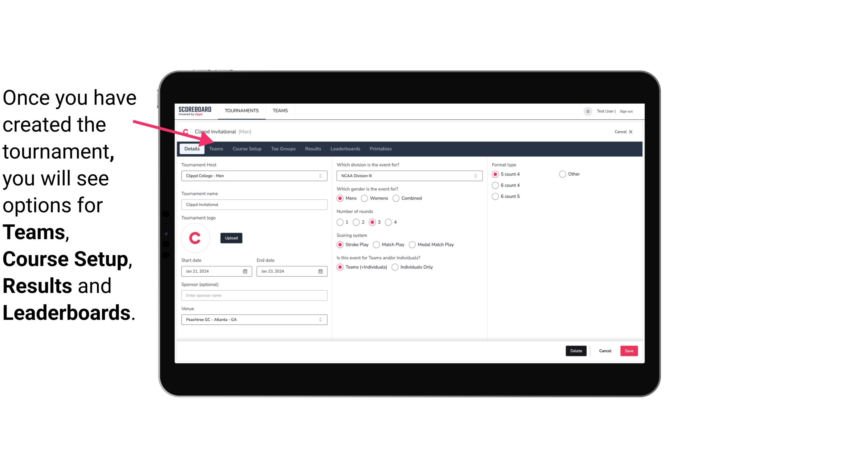
Task: Switch to the Teams tab
Action: coord(215,148)
